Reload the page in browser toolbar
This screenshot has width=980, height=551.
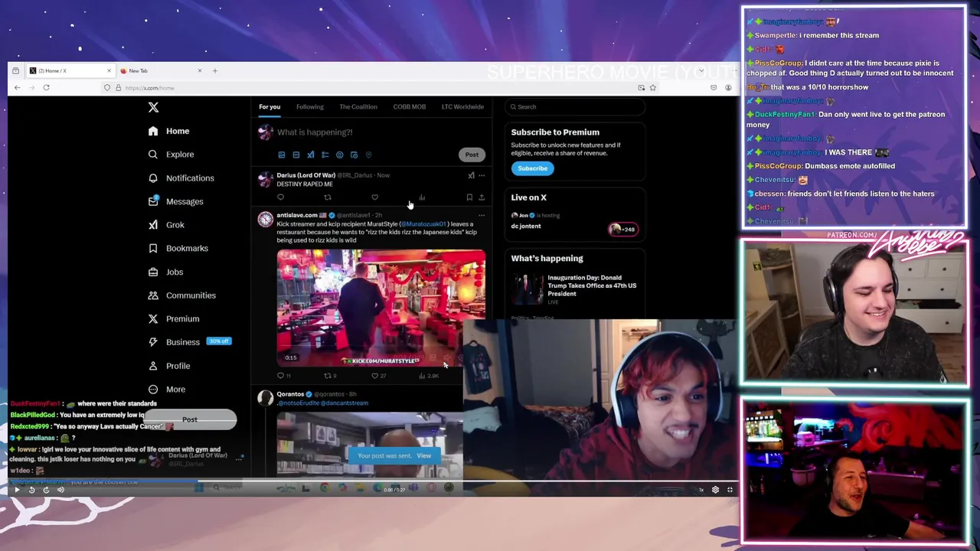click(x=46, y=88)
